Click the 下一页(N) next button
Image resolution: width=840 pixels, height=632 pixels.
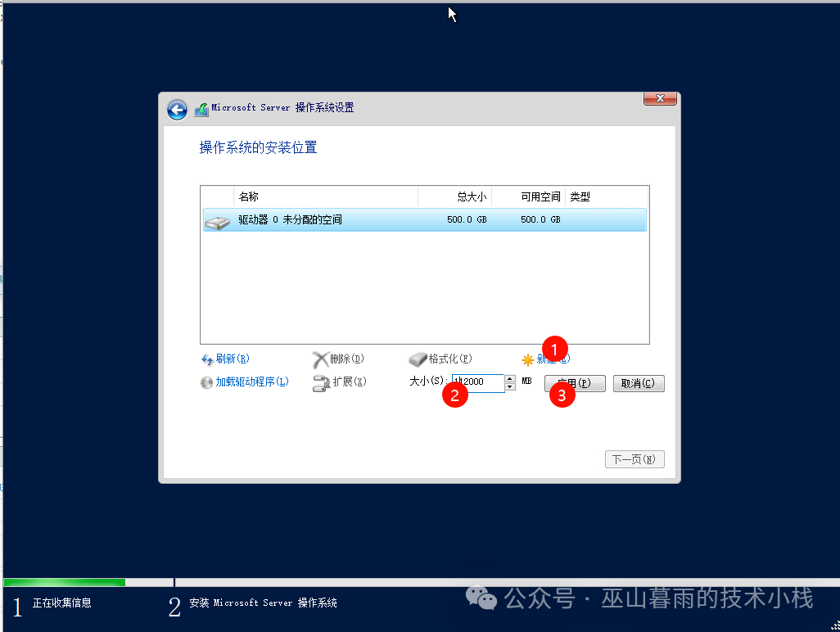pyautogui.click(x=634, y=459)
